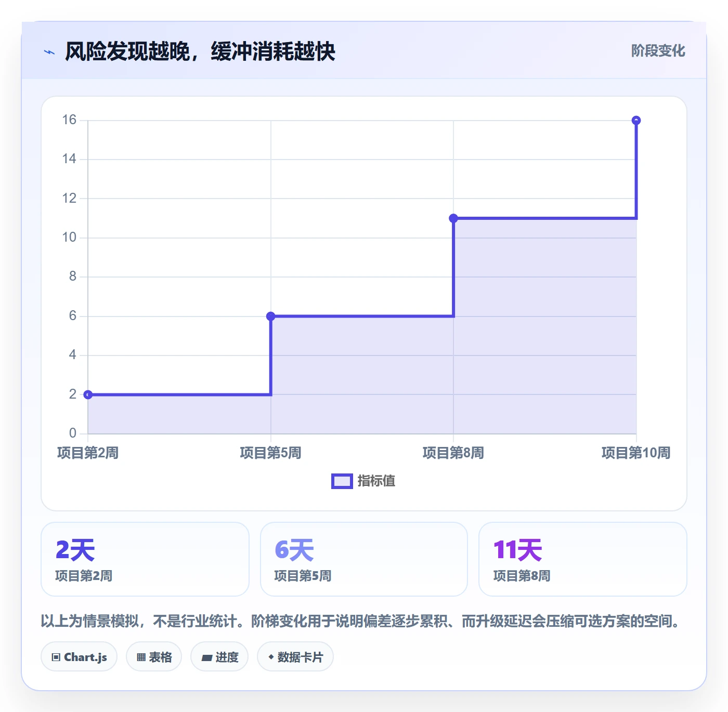Screen dimensions: 728x712
Task: Click the 阶段变化 label in the header
Action: (658, 51)
